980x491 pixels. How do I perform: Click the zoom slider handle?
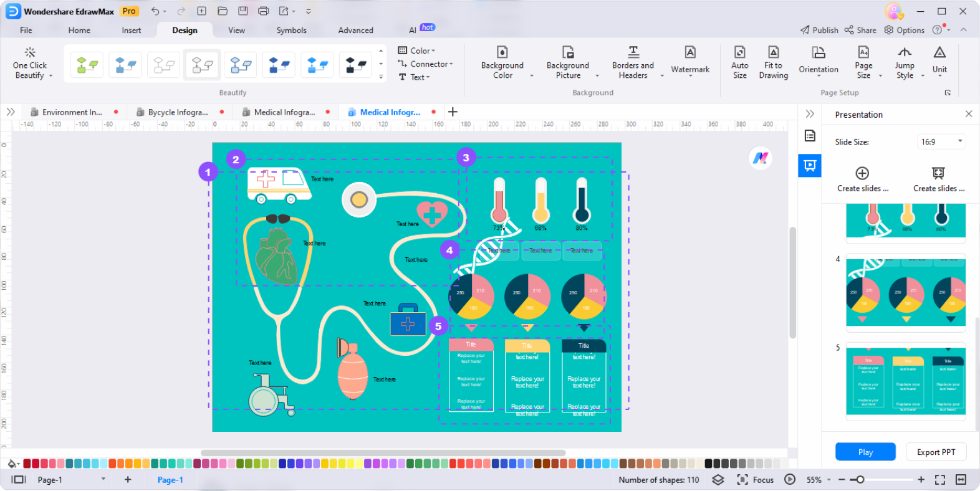[x=860, y=480]
